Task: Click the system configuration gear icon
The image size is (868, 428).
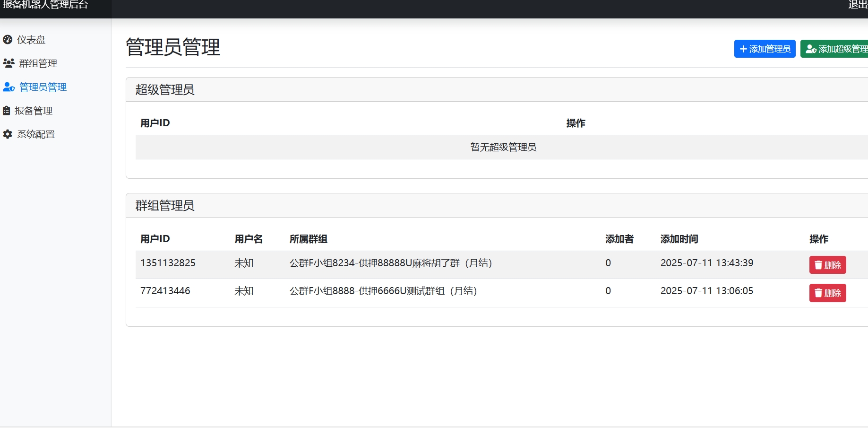Action: 8,134
